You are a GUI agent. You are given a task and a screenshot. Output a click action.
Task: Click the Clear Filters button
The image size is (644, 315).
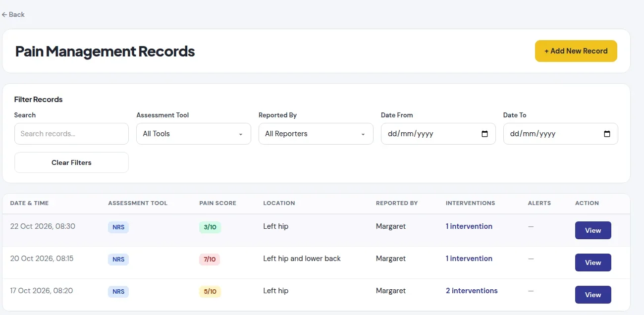(x=71, y=162)
